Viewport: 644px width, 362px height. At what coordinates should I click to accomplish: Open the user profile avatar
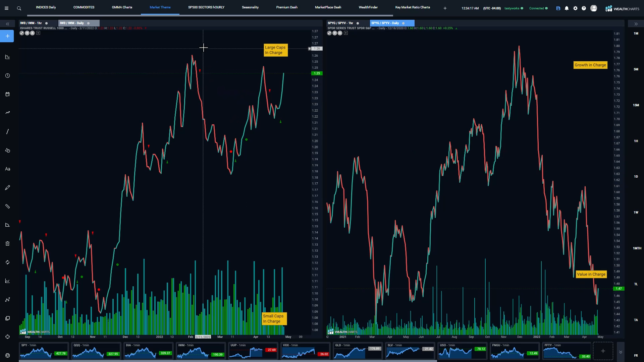(x=594, y=8)
